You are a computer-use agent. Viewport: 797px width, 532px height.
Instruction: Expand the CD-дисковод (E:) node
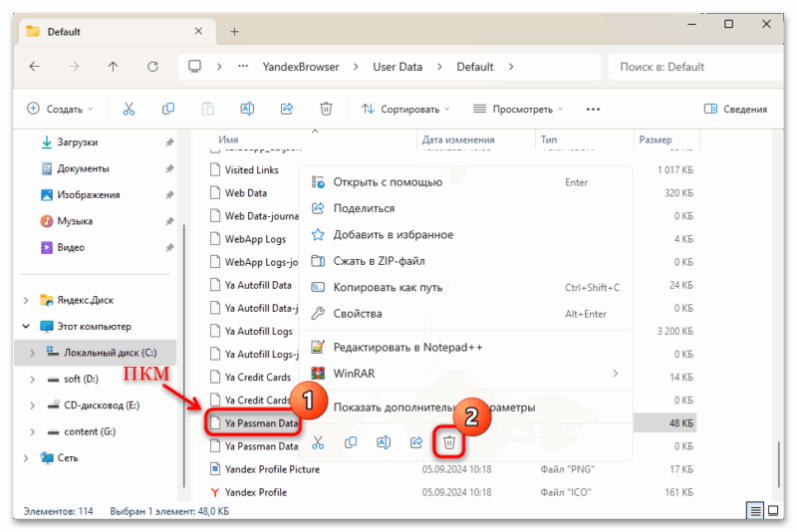33,405
